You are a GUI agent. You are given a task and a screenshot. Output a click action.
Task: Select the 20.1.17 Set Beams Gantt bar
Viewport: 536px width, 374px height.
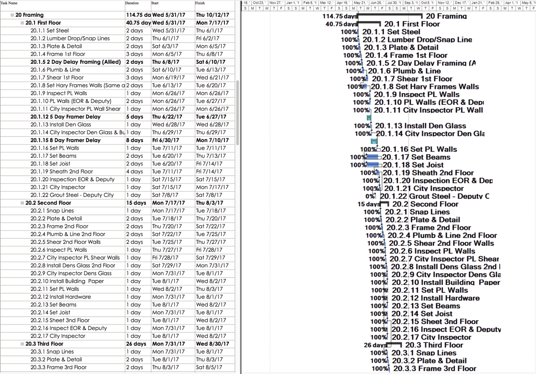(x=372, y=157)
